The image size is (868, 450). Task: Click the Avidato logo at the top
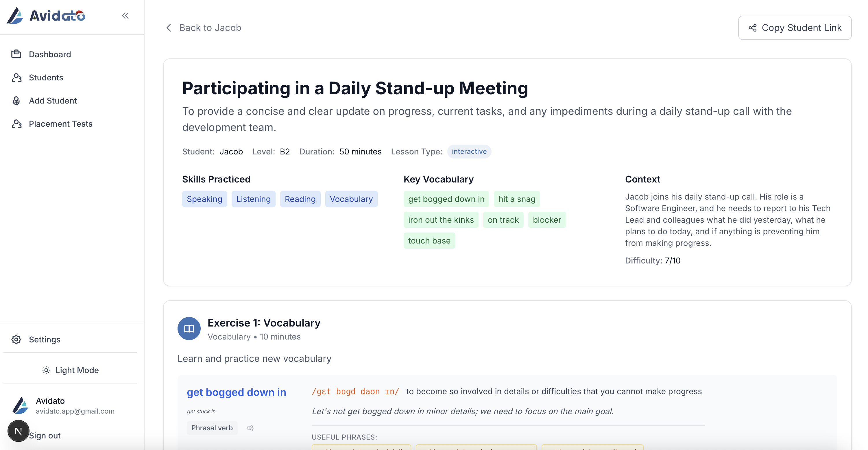click(45, 16)
